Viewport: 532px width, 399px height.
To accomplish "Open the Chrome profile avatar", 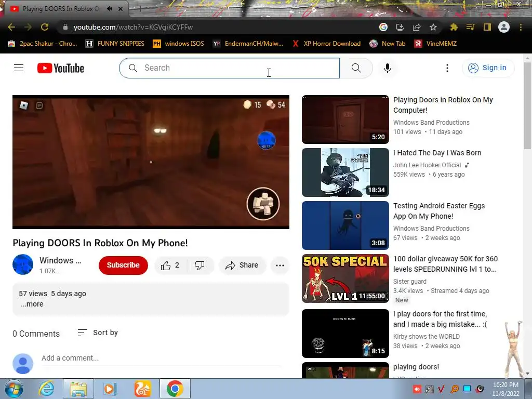I will (x=504, y=27).
